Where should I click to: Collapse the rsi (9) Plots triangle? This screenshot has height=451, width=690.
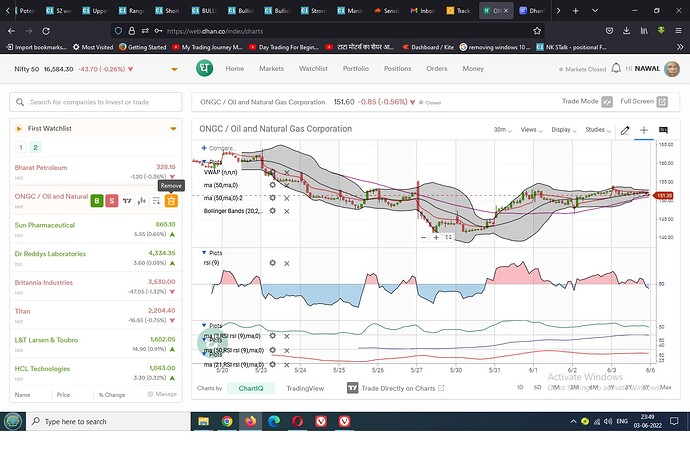click(x=204, y=253)
